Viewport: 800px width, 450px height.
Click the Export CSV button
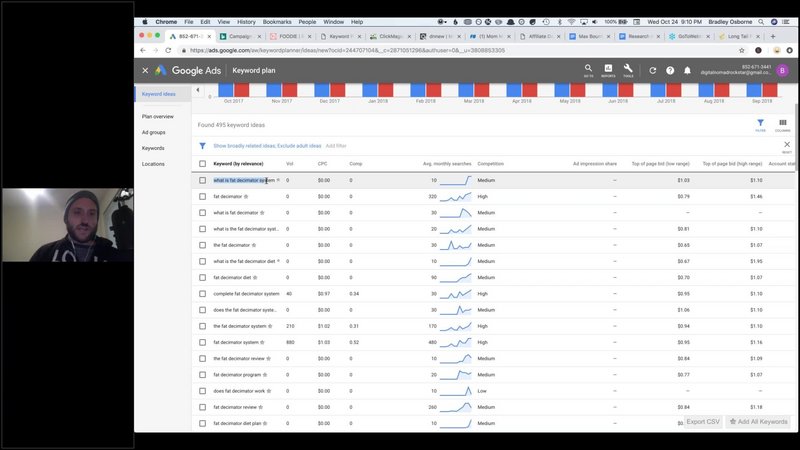pyautogui.click(x=703, y=422)
